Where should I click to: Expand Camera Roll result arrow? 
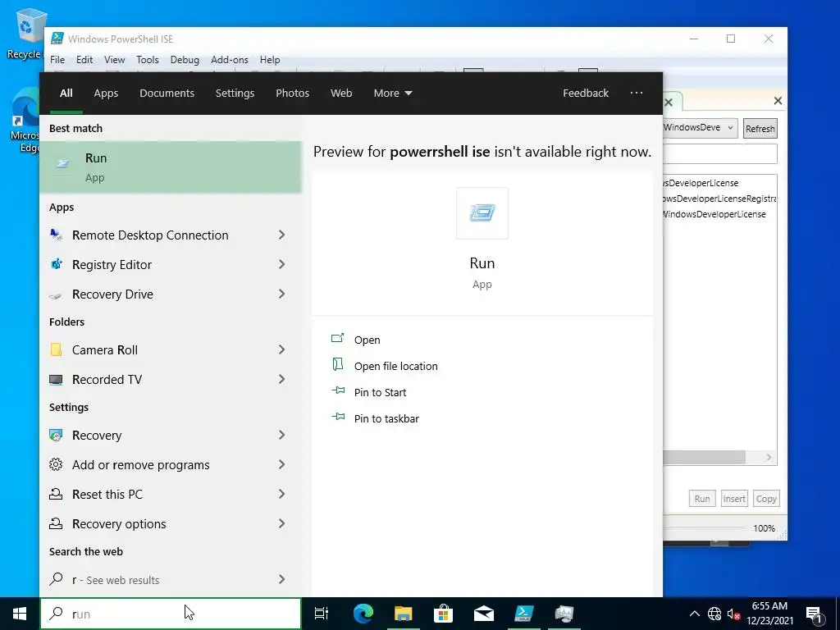(x=282, y=349)
